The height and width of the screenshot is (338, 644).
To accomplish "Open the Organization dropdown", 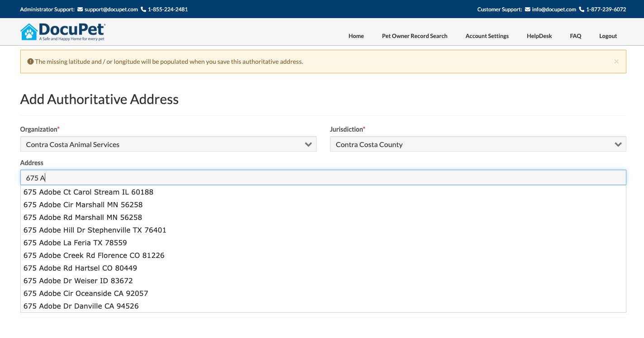I will [x=168, y=144].
